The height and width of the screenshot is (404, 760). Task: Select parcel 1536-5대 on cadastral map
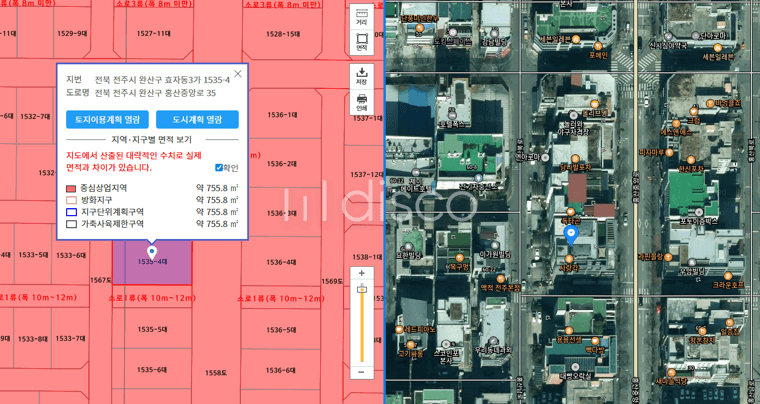(x=281, y=330)
